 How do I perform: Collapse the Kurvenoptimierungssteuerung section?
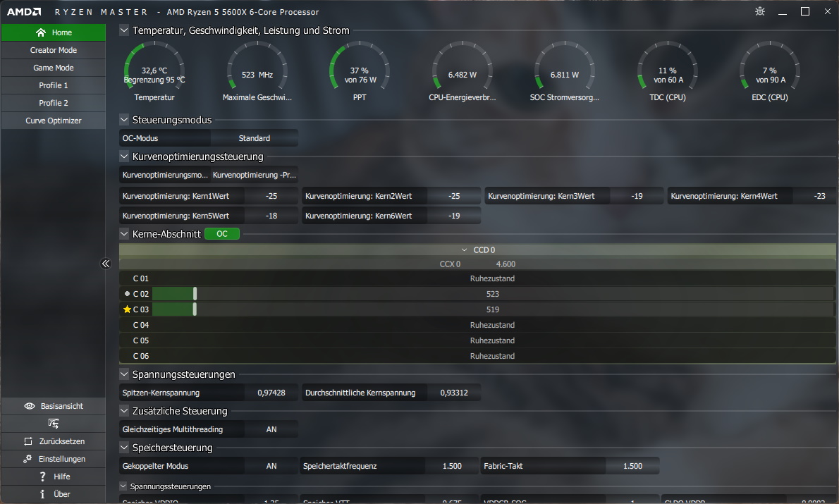tap(124, 156)
